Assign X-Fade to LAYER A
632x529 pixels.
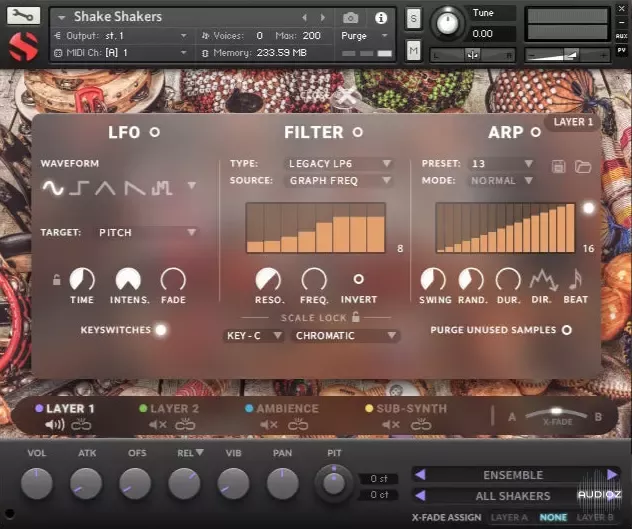(509, 517)
